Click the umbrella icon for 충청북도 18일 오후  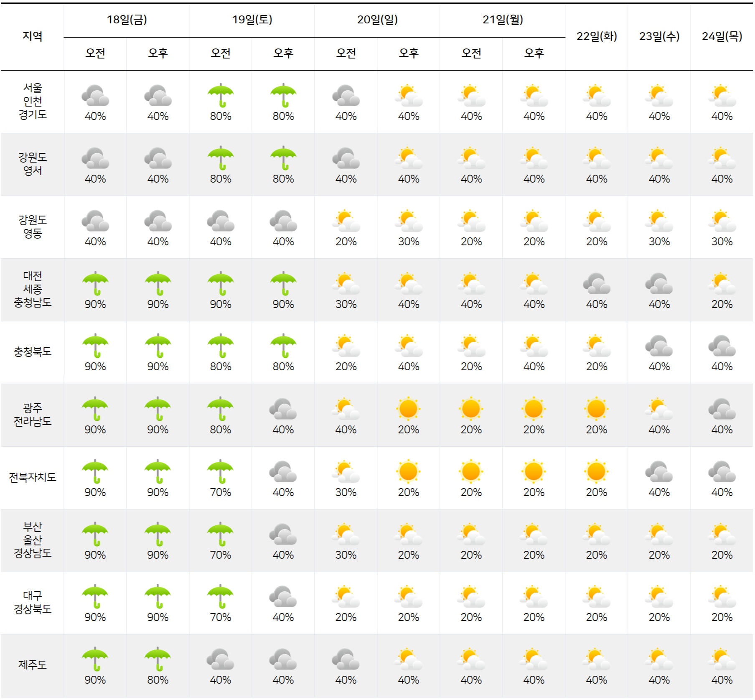(158, 346)
